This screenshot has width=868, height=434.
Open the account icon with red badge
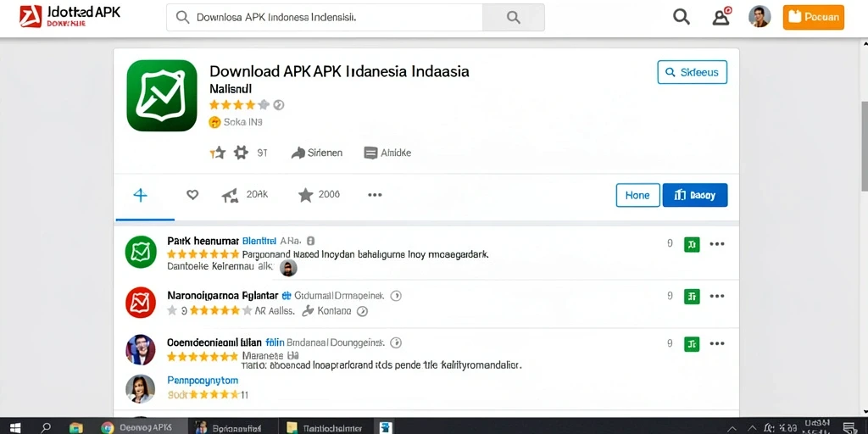click(721, 17)
